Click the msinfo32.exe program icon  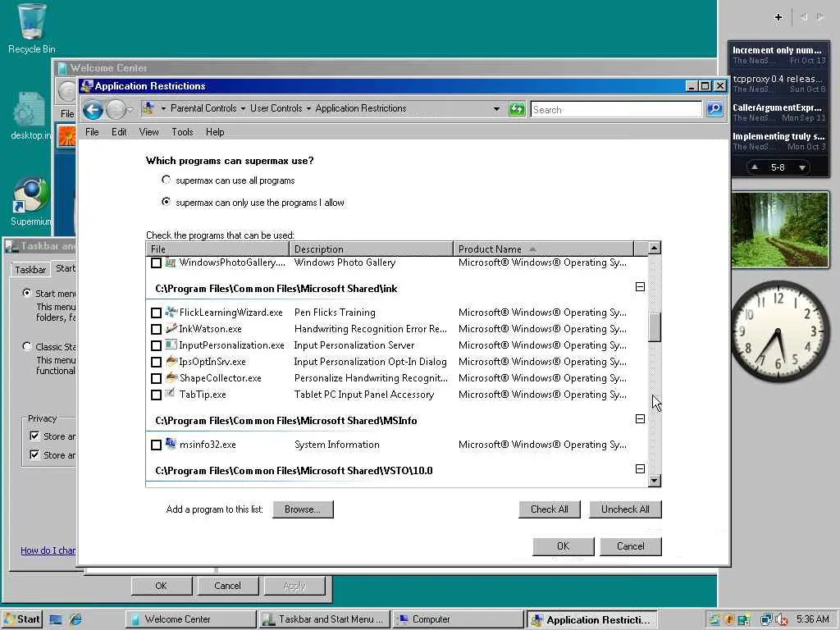point(171,444)
